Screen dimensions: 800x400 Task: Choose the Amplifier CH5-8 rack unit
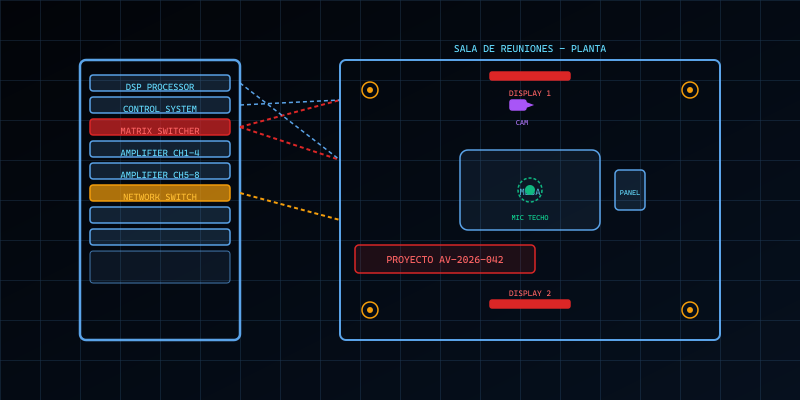click(x=160, y=171)
